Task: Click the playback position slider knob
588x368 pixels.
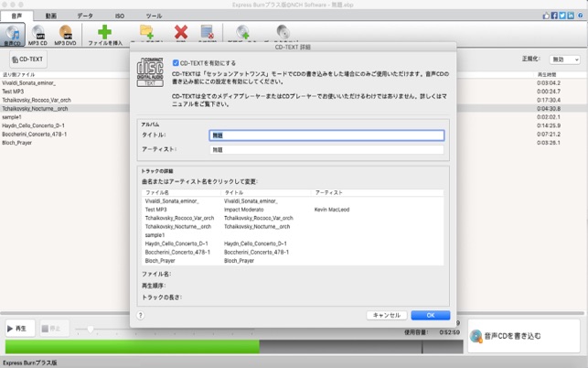Action: (x=90, y=330)
